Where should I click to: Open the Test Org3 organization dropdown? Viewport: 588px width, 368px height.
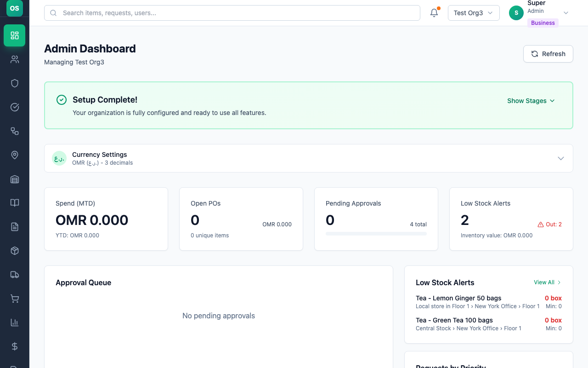point(474,13)
